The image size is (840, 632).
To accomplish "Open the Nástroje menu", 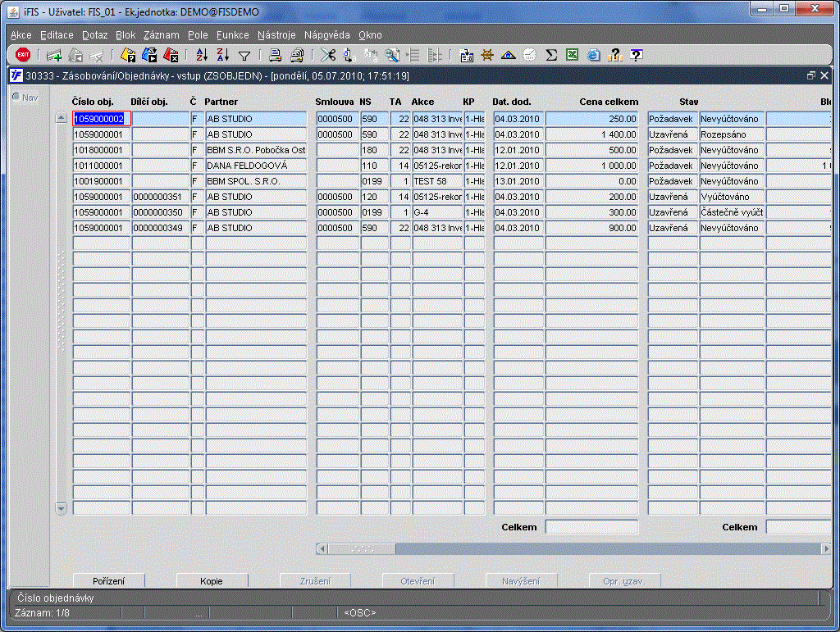I will 276,35.
